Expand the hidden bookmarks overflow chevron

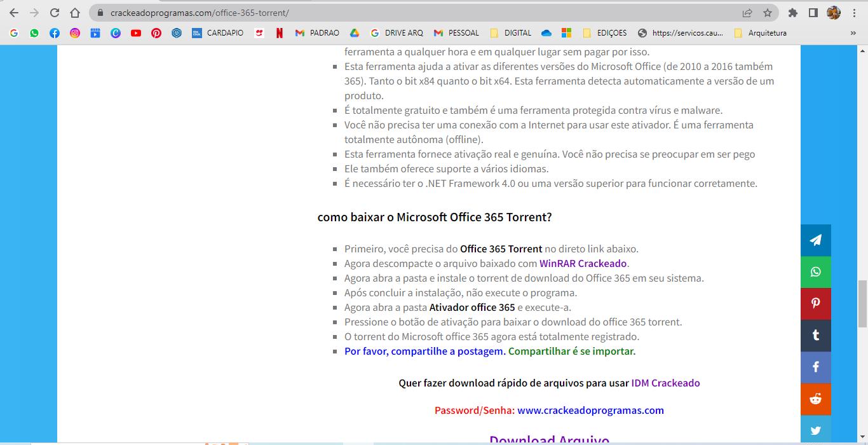[853, 33]
